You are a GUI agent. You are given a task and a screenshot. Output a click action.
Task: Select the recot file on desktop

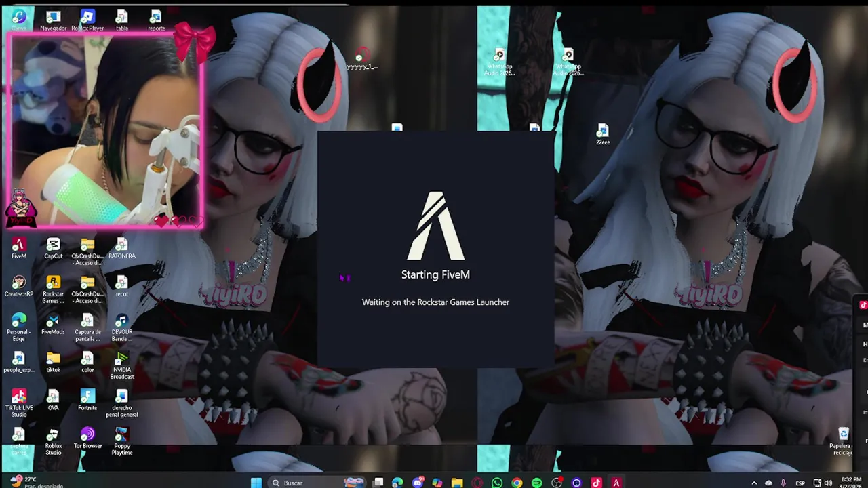point(121,286)
